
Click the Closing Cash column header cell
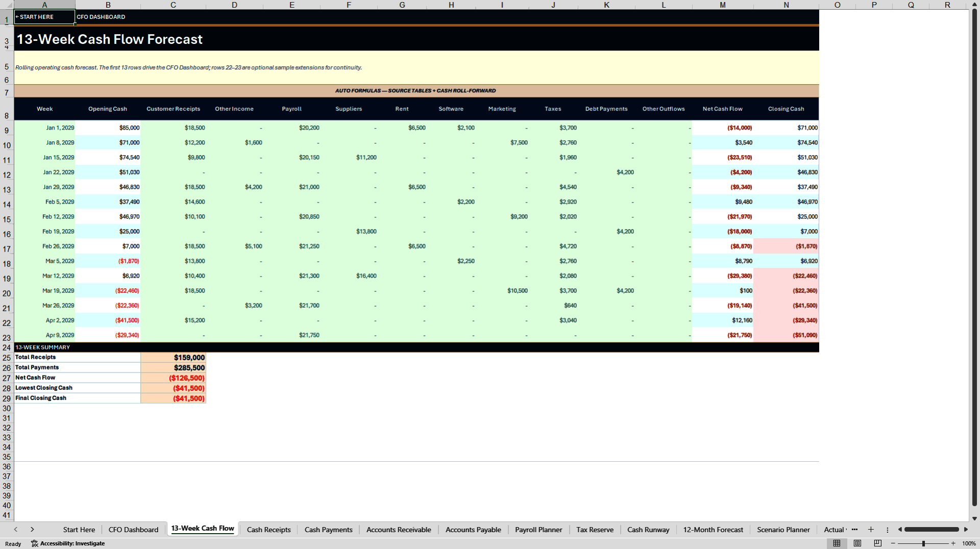coord(786,109)
